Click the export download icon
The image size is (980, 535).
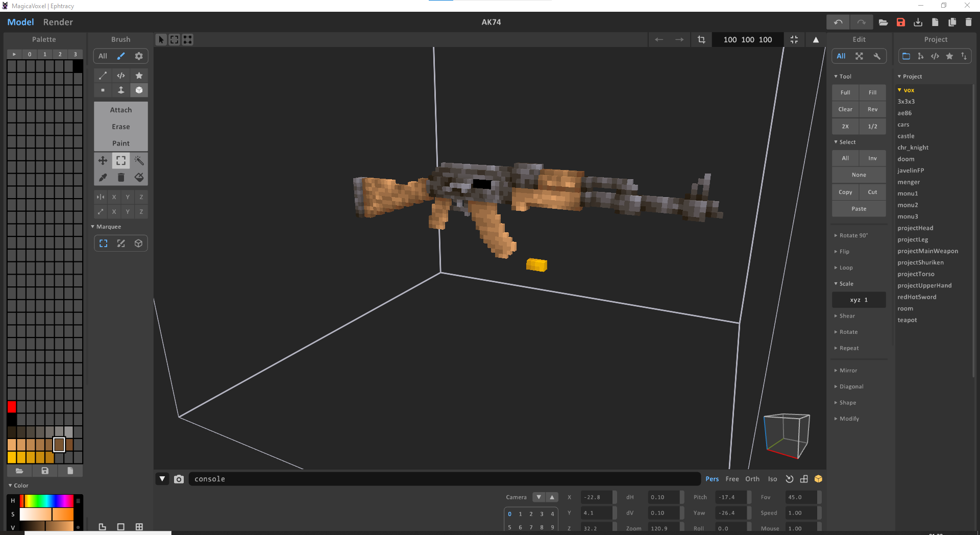coord(918,22)
